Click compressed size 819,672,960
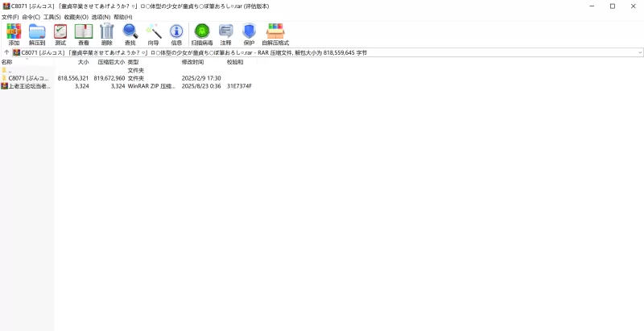The width and height of the screenshot is (644, 331). (109, 78)
